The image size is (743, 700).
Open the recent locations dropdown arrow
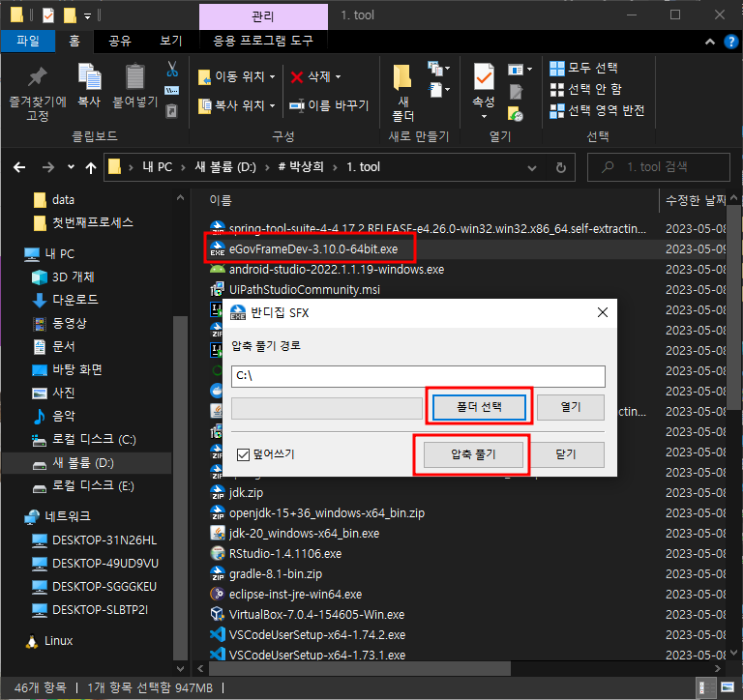coord(71,166)
